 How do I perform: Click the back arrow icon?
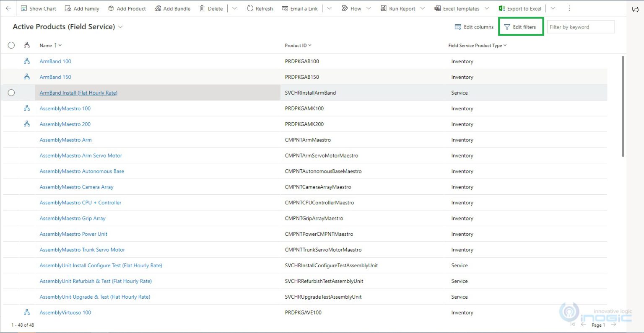[x=8, y=8]
